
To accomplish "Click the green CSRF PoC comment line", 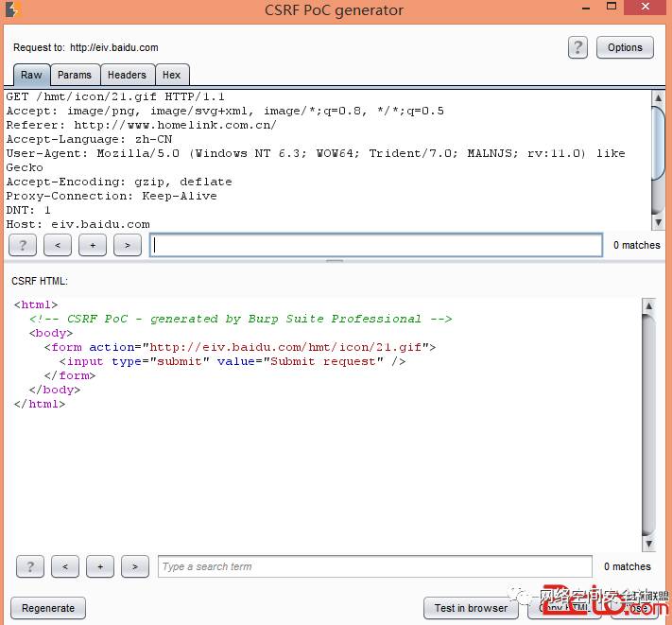I will pos(241,319).
